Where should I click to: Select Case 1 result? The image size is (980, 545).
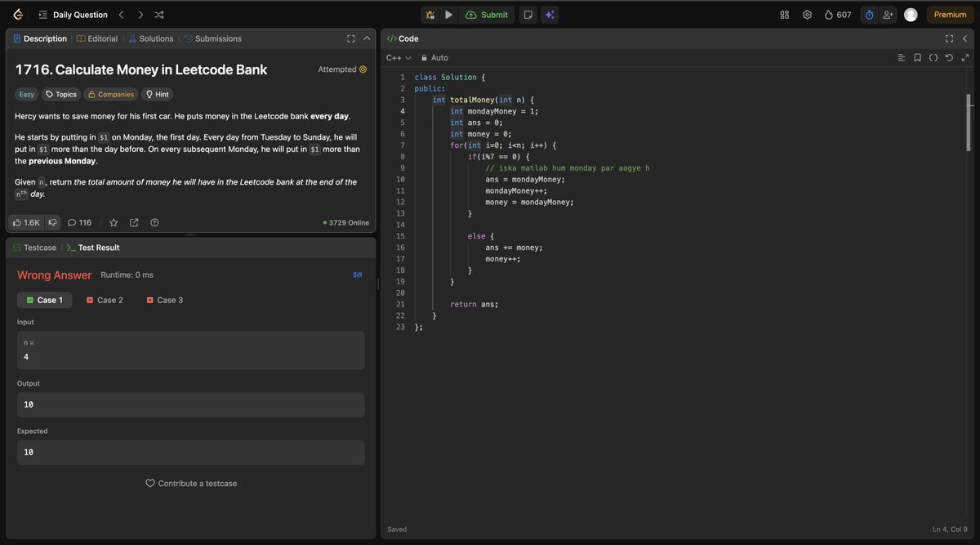(45, 300)
